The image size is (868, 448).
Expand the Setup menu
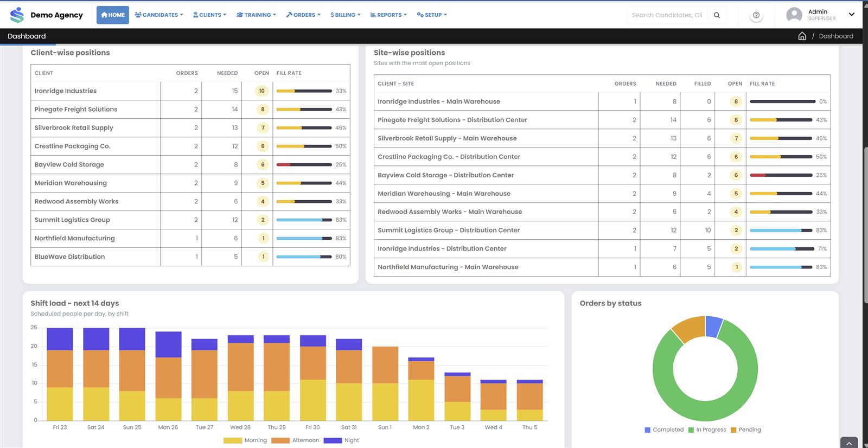coord(432,15)
